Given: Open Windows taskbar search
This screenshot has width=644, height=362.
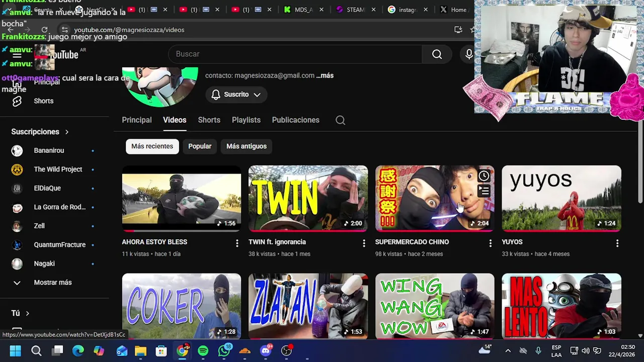Looking at the screenshot, I should click(36, 350).
